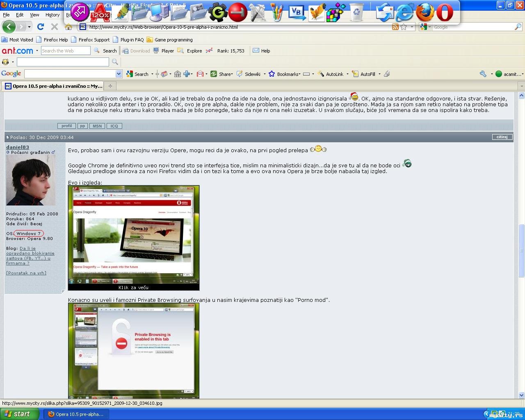Click the citiraj quote button
The image size is (525, 420).
[502, 137]
